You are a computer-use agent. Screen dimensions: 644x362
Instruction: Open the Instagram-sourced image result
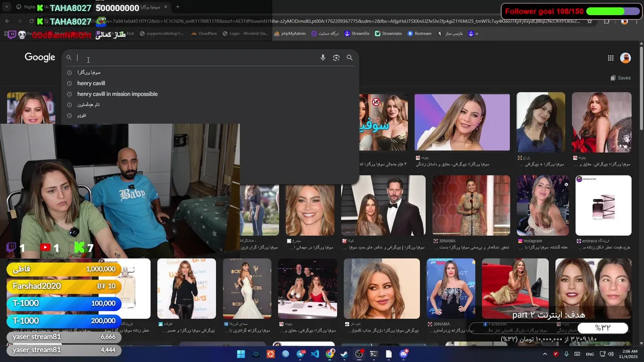point(543,206)
